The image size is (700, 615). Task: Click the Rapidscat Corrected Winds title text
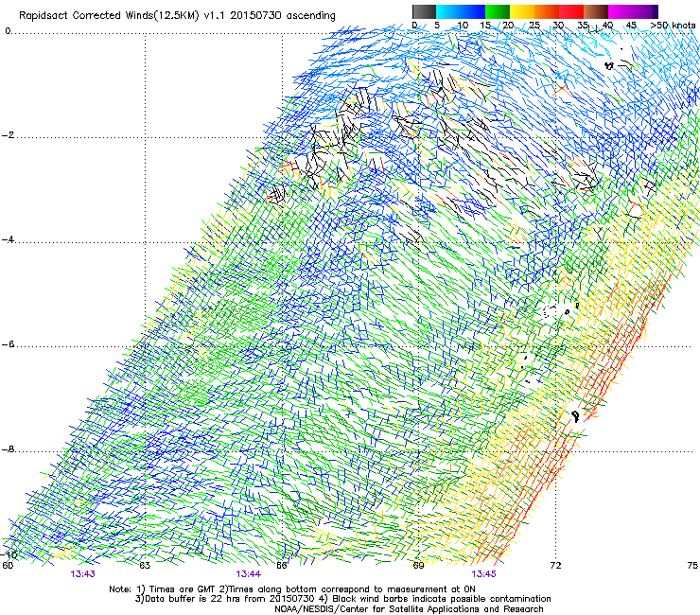coord(177,16)
